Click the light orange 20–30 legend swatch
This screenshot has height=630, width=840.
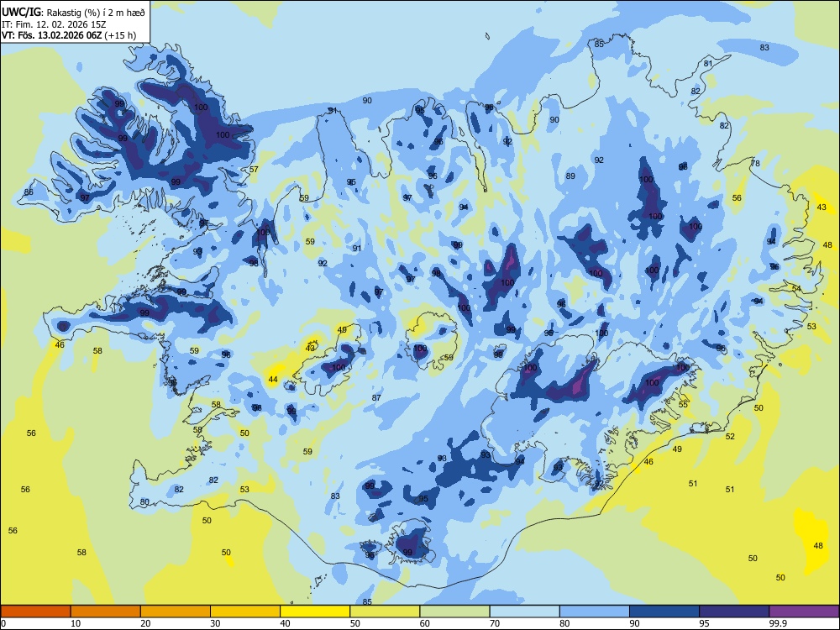(176, 612)
